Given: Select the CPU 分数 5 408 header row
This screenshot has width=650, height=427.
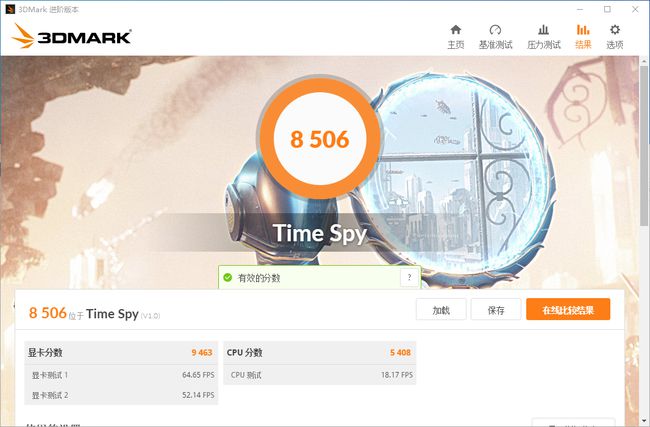Looking at the screenshot, I should coord(320,353).
